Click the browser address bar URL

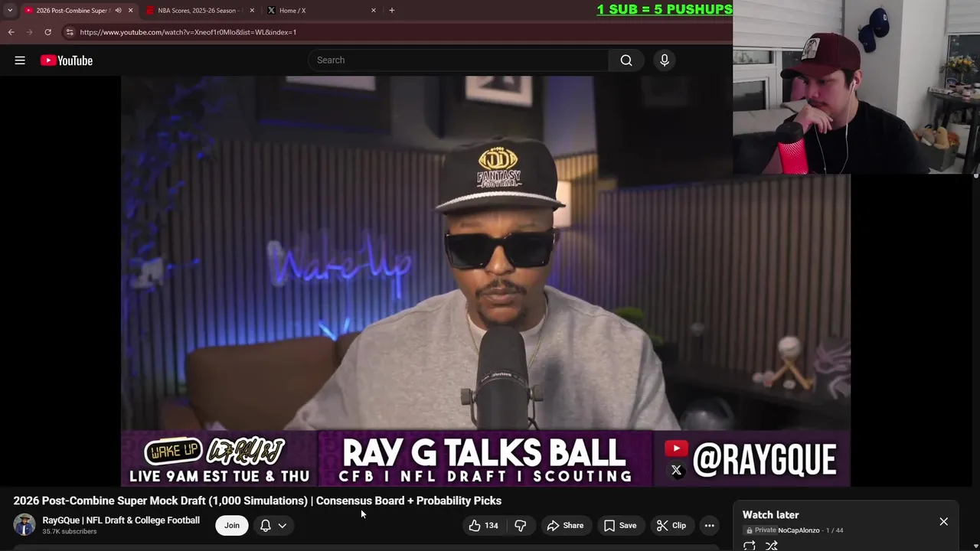point(188,32)
